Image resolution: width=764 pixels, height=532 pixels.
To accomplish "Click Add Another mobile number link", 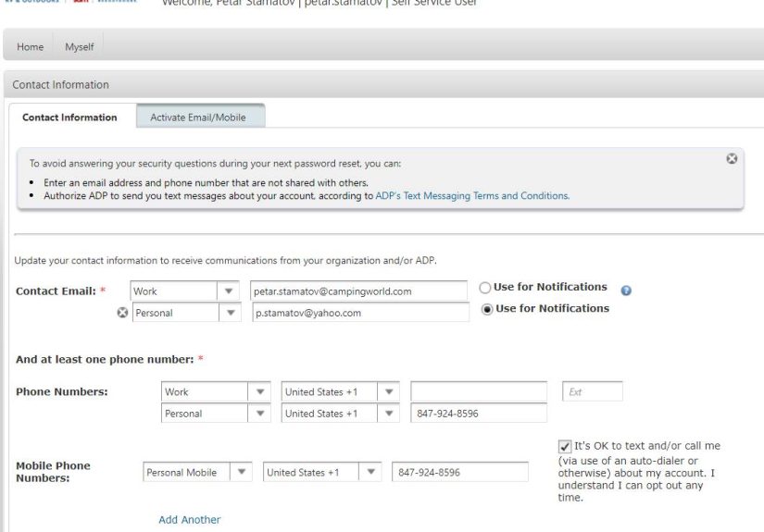I will coord(190,520).
